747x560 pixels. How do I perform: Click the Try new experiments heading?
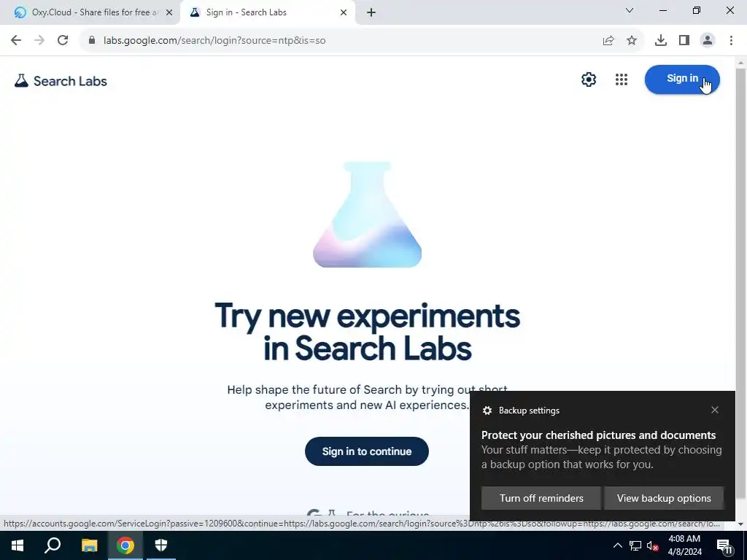coord(367,332)
